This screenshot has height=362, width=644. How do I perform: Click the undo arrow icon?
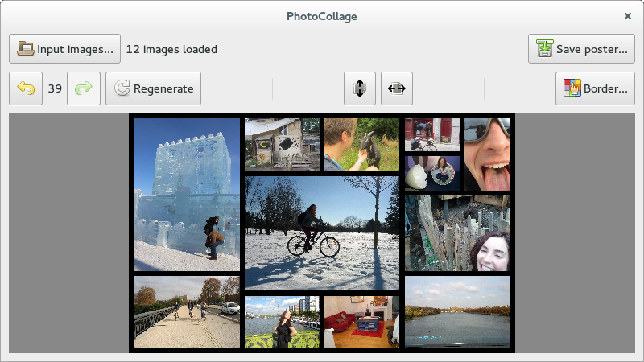click(26, 88)
